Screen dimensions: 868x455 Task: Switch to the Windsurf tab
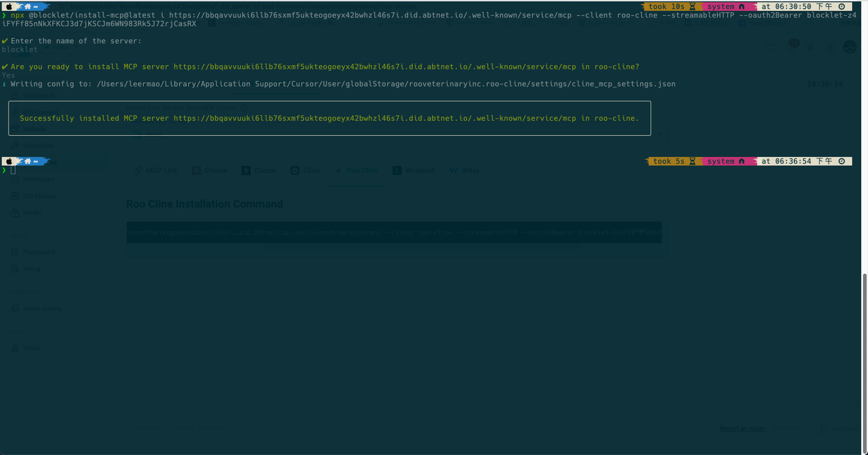(413, 171)
